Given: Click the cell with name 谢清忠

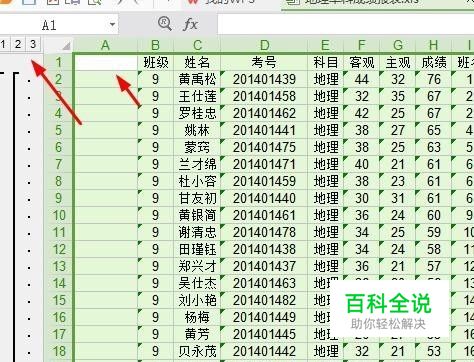Looking at the screenshot, I should coord(197,232).
